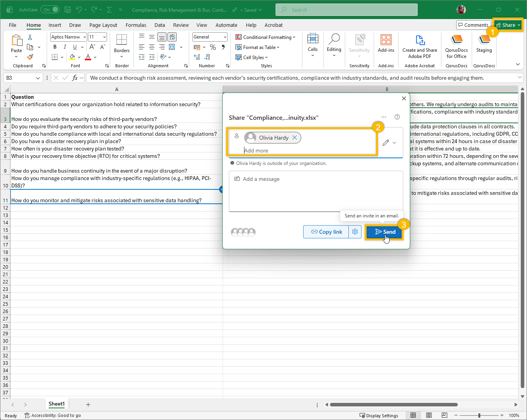Toggle italic formatting
Image resolution: width=527 pixels, height=420 pixels.
65,47
